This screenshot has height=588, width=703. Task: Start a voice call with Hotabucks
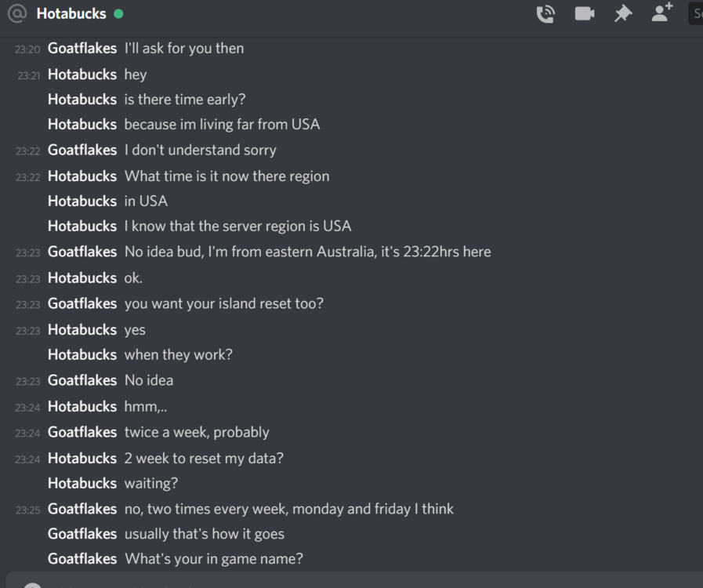tap(545, 13)
